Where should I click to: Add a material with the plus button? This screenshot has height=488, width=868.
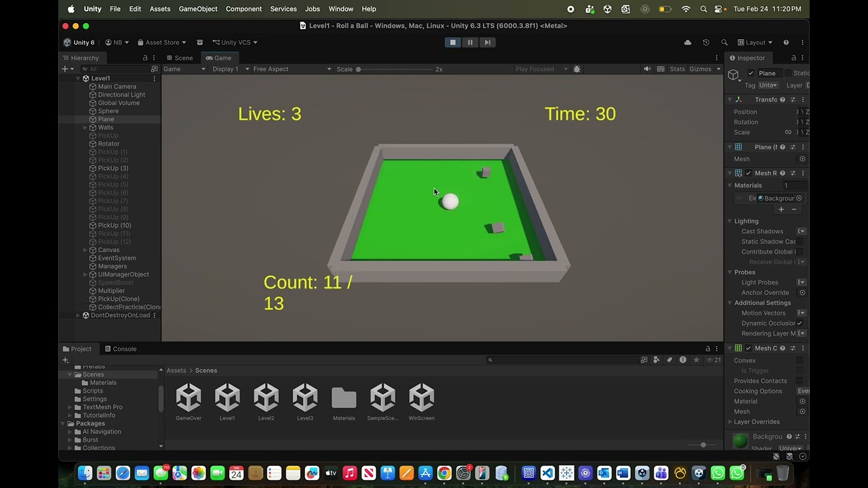(781, 209)
